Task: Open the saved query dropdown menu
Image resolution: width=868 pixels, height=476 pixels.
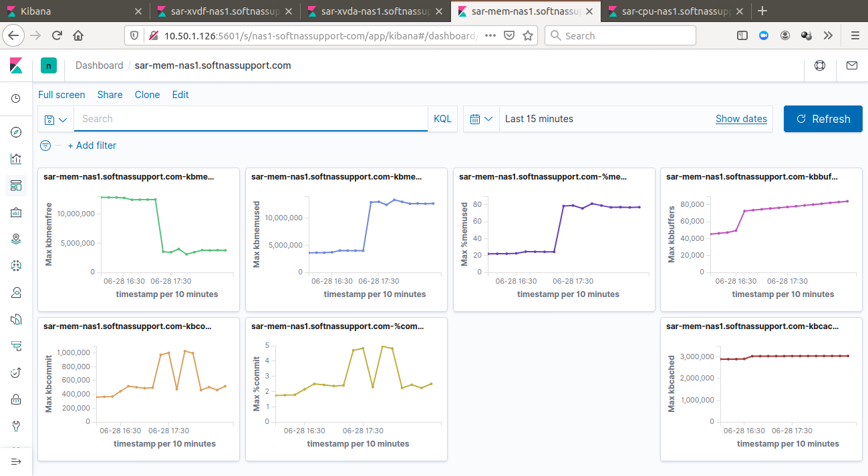Action: (x=56, y=120)
